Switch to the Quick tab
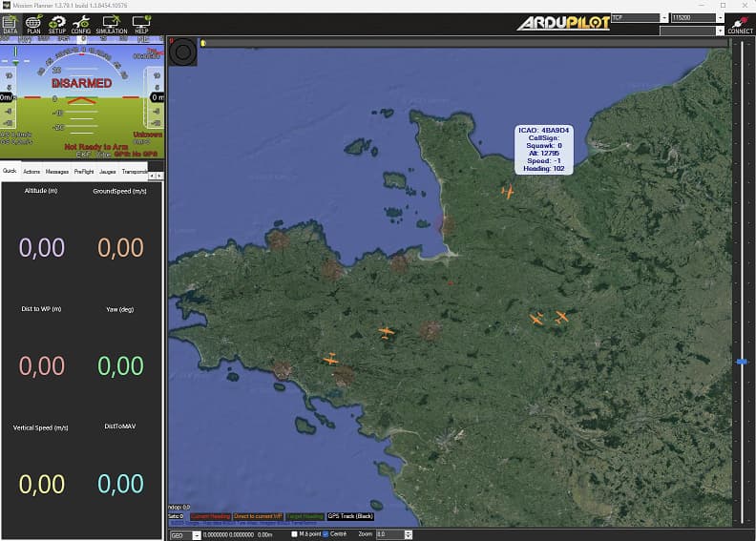 [10, 171]
